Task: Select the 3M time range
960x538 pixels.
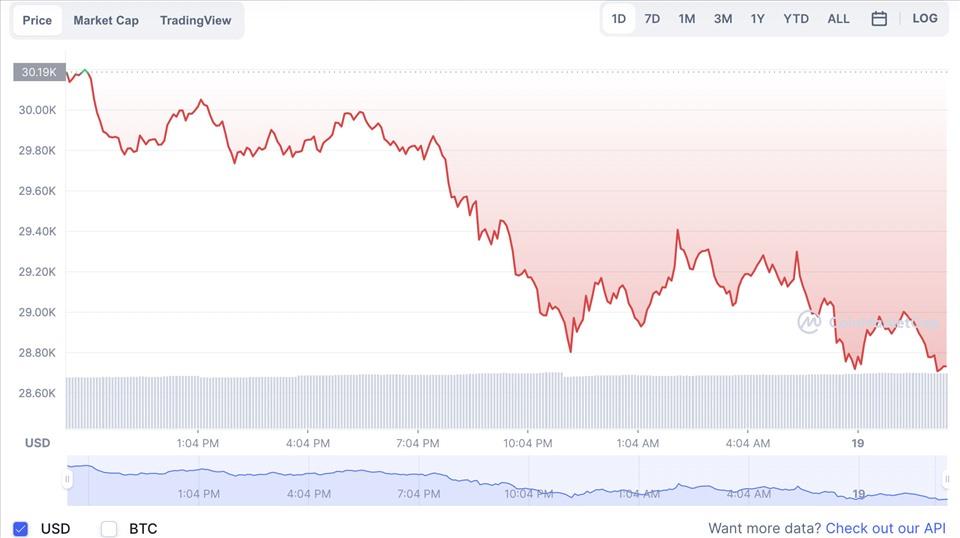Action: point(723,19)
